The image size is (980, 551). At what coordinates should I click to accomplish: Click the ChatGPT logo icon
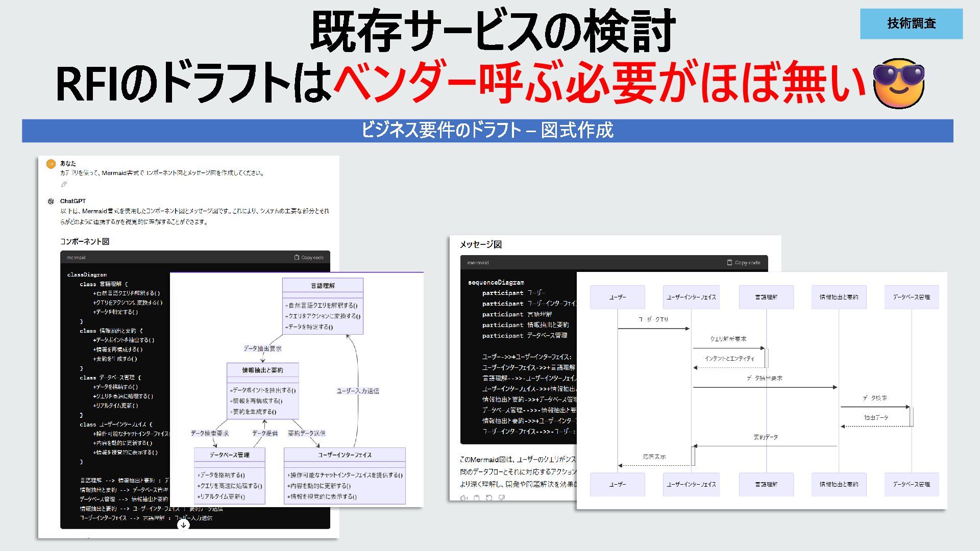click(x=51, y=201)
